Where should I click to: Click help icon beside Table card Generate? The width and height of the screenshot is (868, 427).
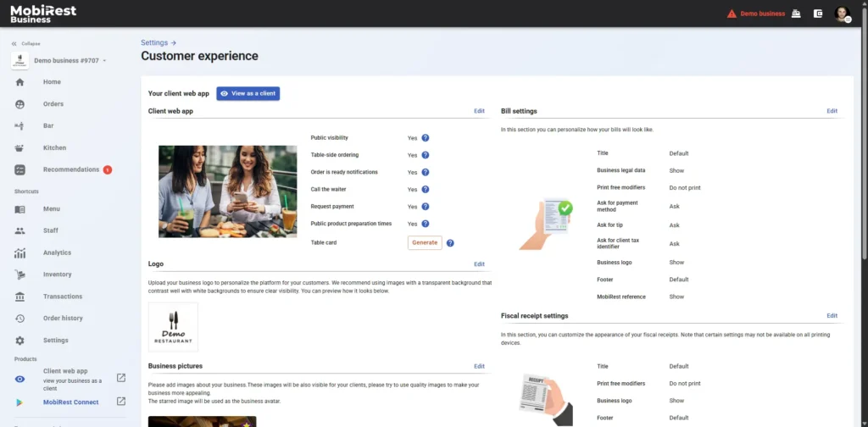pos(450,243)
